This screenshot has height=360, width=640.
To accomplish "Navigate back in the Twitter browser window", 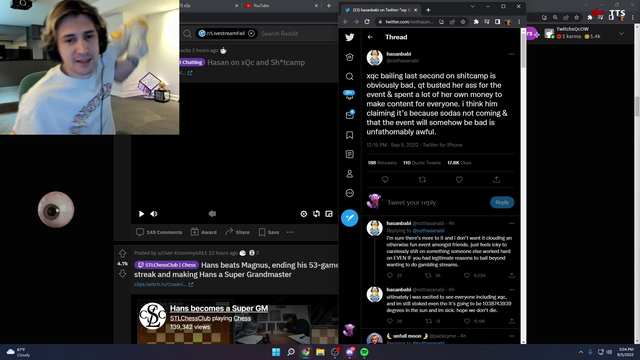I will coord(346,22).
